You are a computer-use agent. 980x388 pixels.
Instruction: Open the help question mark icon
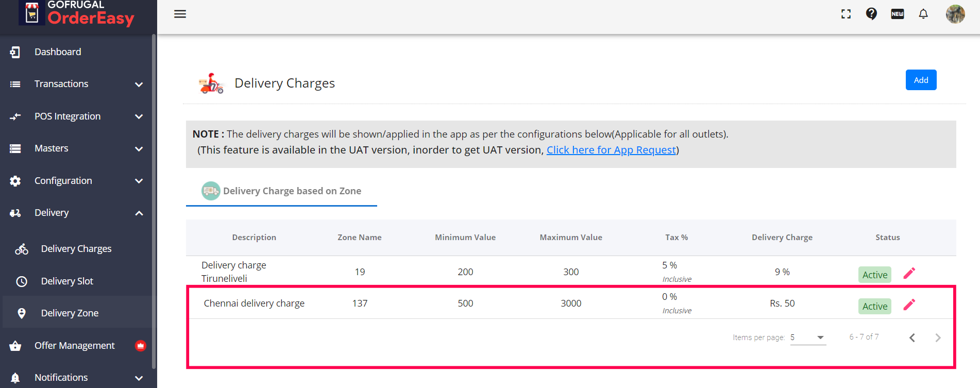point(871,14)
